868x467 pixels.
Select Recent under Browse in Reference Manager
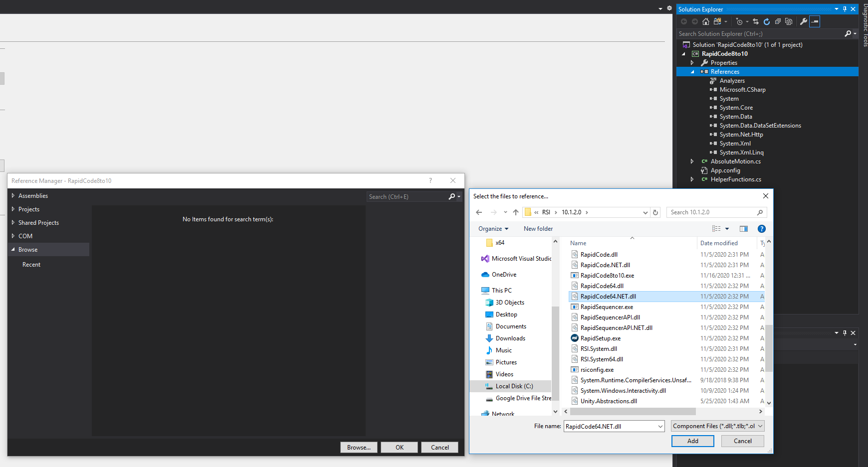click(31, 265)
